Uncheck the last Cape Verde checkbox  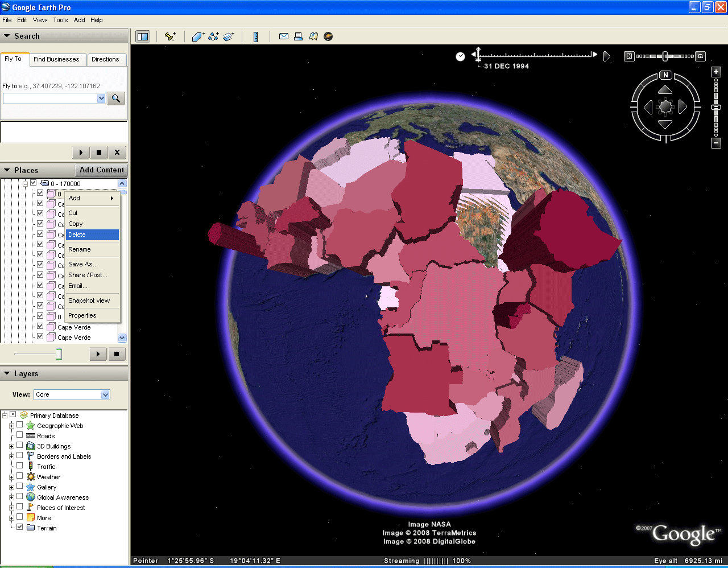pyautogui.click(x=40, y=336)
